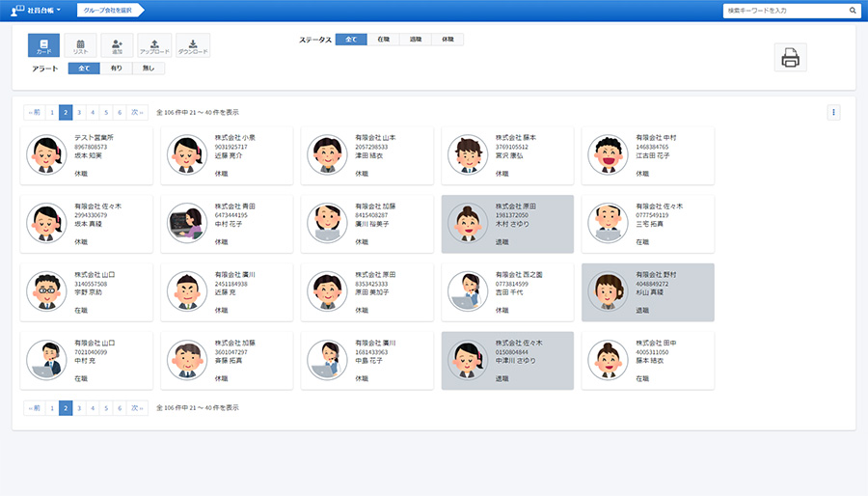Image resolution: width=868 pixels, height=496 pixels.
Task: Open the vertical three-dot options menu
Action: (x=834, y=113)
